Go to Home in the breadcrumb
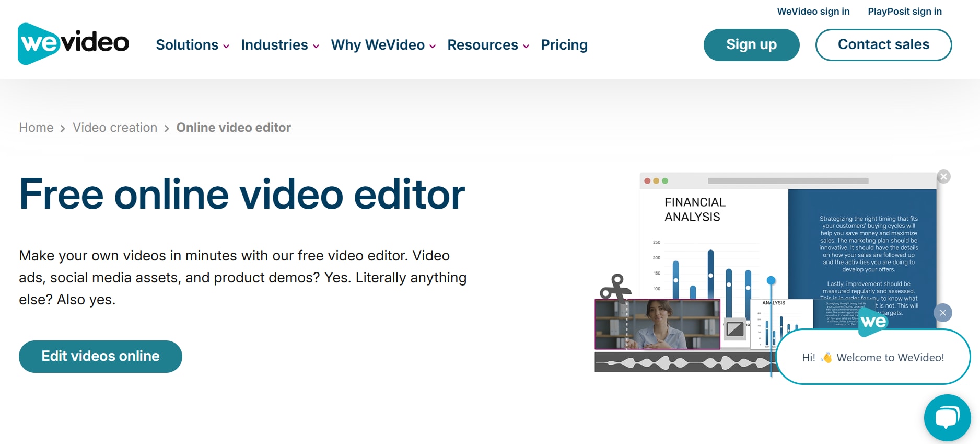Screen dimensions: 980x444 click(36, 128)
